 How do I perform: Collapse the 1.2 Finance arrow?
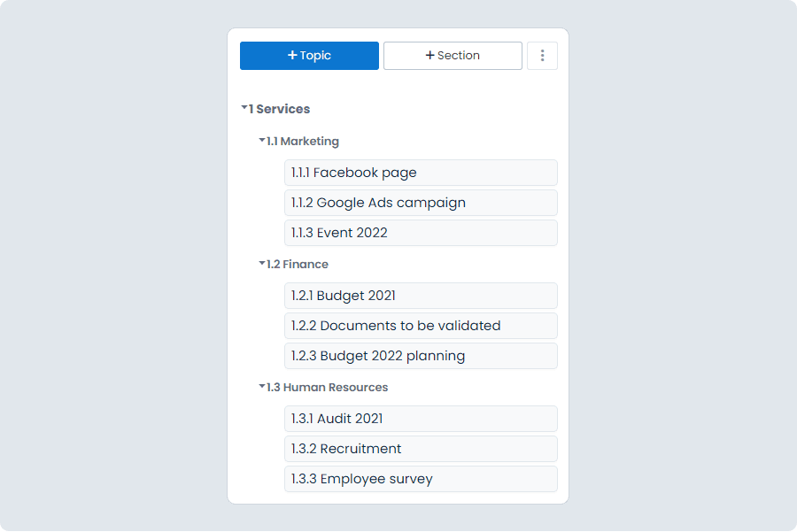click(x=262, y=264)
